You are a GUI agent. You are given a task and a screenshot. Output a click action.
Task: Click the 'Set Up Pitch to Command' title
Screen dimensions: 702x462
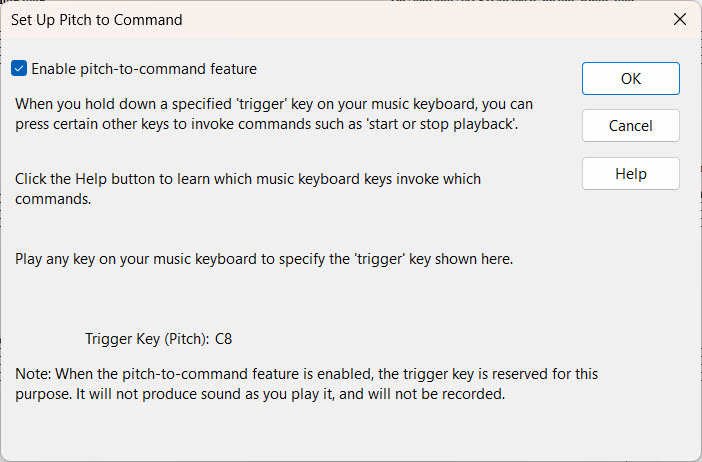click(96, 19)
